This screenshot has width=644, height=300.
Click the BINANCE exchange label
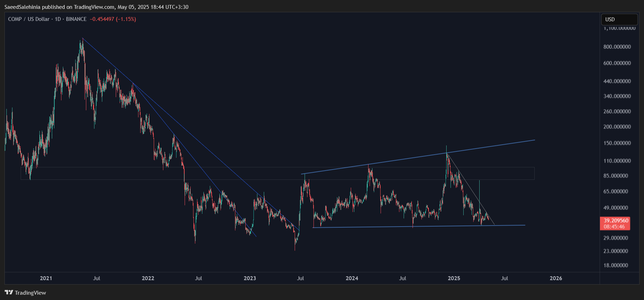click(76, 19)
